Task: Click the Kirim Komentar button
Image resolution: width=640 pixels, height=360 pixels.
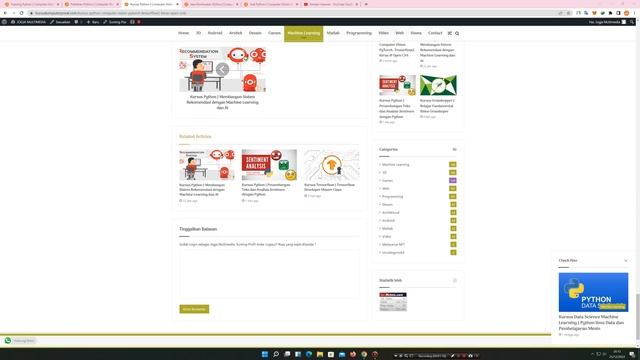Action: click(194, 309)
